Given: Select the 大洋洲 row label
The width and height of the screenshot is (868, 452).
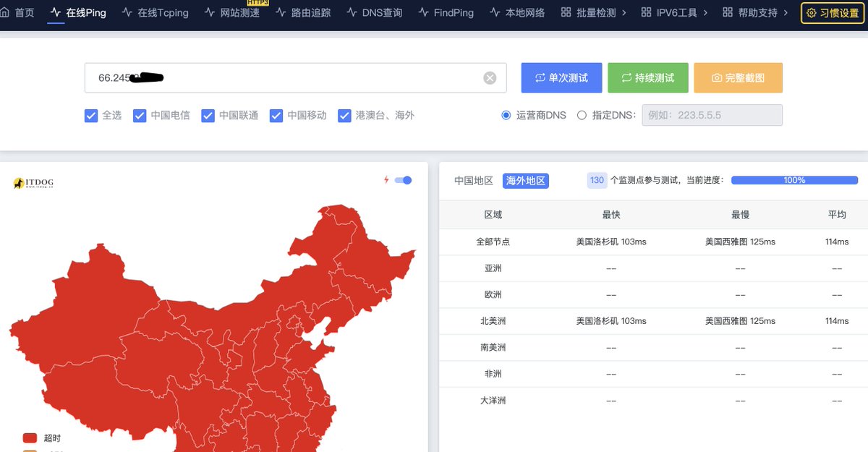Looking at the screenshot, I should click(x=493, y=400).
